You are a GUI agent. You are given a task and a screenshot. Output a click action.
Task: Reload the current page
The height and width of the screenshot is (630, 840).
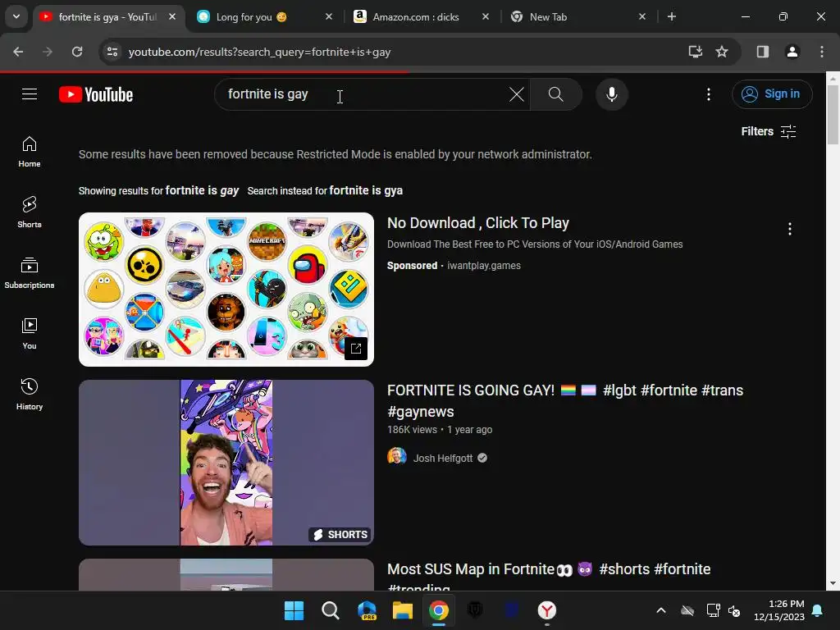coord(77,52)
